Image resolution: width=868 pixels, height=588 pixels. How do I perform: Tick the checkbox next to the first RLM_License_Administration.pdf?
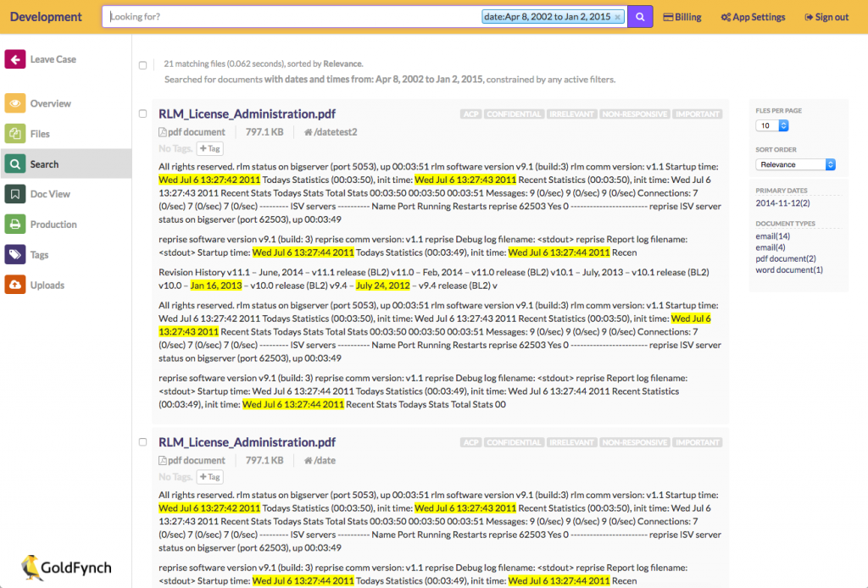[x=142, y=112]
